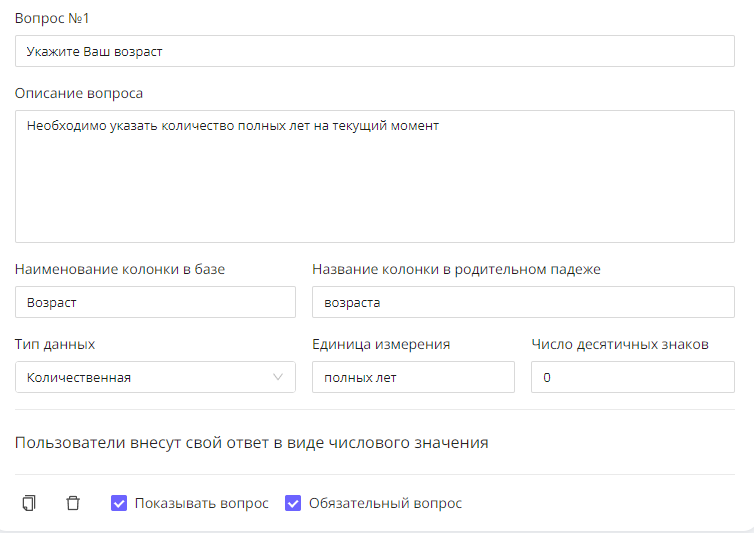Click the 'Показывать вопрос' label text

tap(202, 503)
